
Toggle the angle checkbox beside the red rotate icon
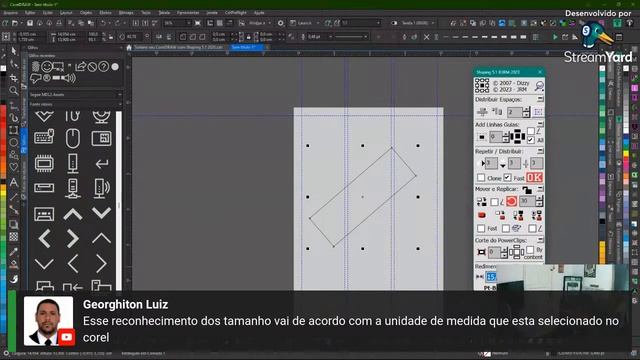coord(495,202)
